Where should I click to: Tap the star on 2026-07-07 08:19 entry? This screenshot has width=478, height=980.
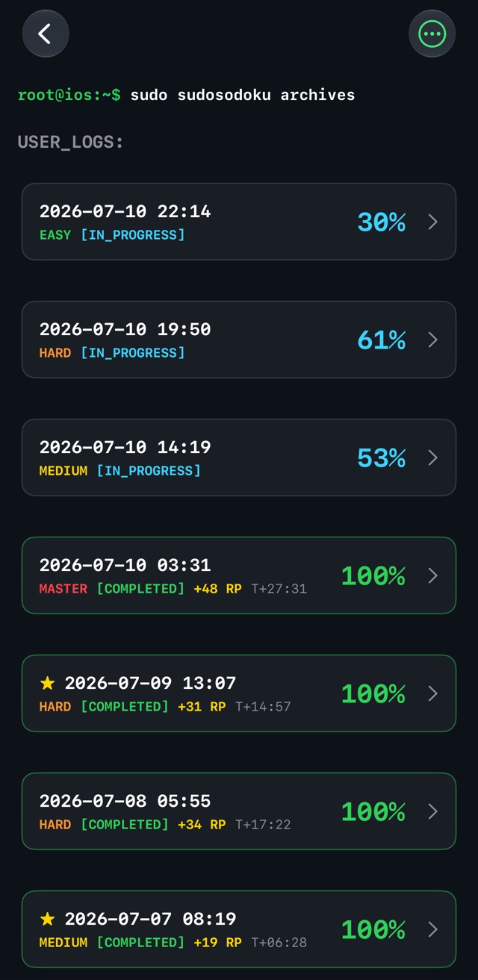[48, 918]
